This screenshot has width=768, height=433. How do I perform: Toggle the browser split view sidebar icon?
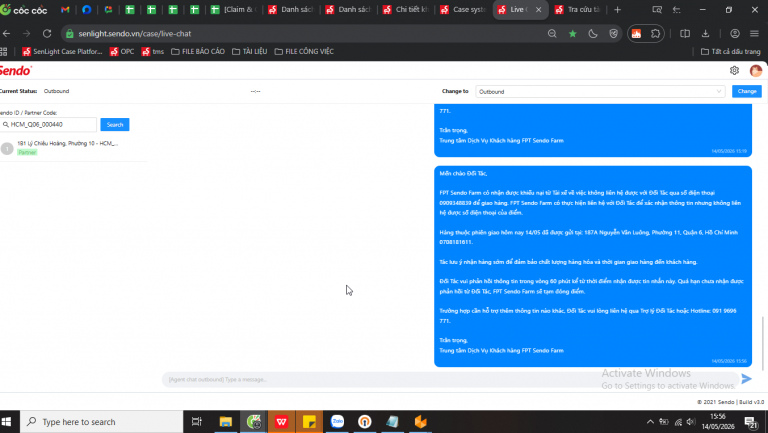click(x=685, y=33)
